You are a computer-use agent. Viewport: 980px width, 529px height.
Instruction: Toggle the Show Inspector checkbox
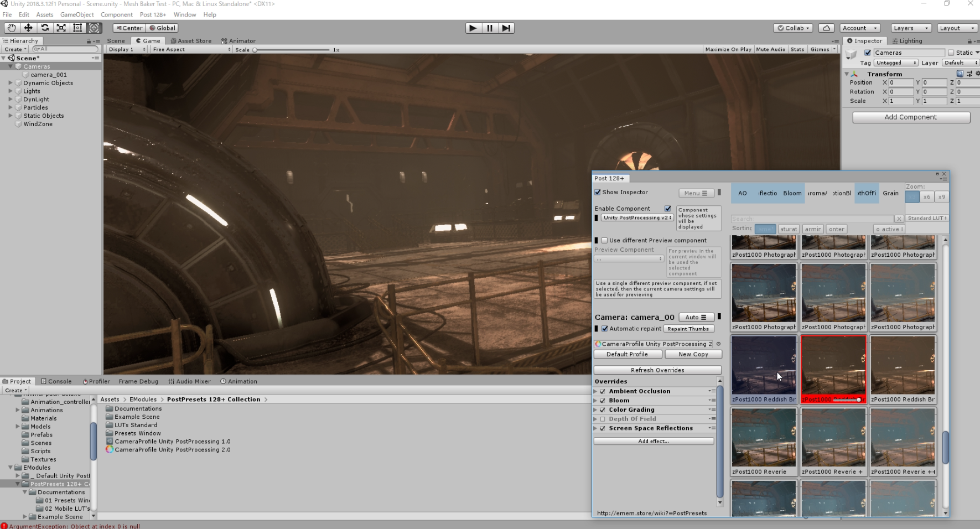point(598,193)
